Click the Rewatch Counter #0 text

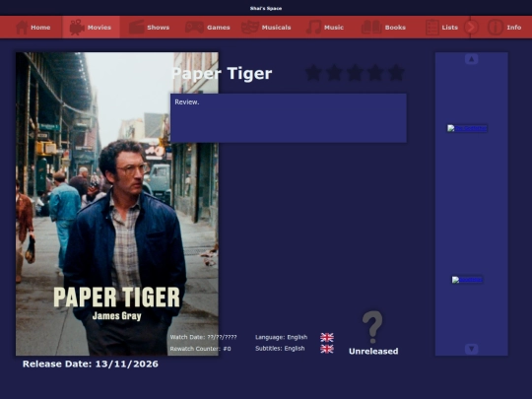(201, 349)
